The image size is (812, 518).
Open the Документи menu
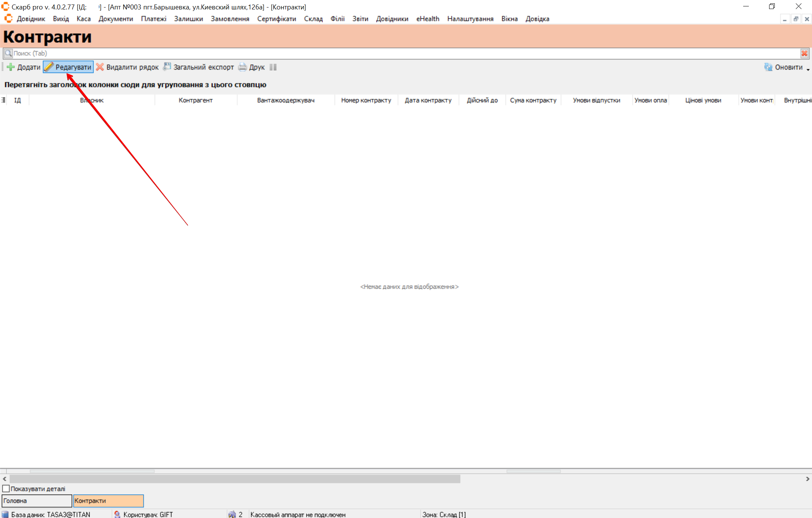coord(115,19)
